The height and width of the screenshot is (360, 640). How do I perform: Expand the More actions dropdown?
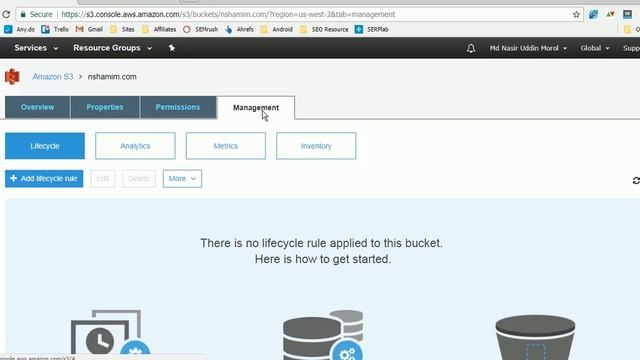pyautogui.click(x=182, y=179)
